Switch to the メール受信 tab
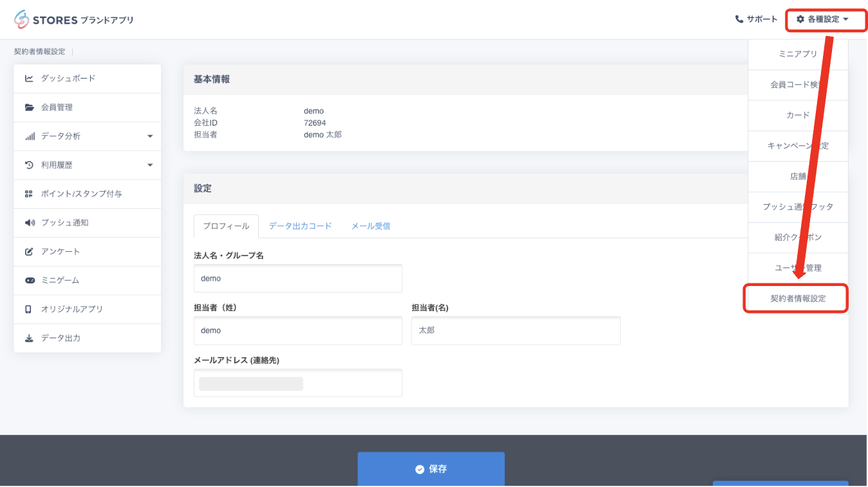868x487 pixels. click(370, 226)
